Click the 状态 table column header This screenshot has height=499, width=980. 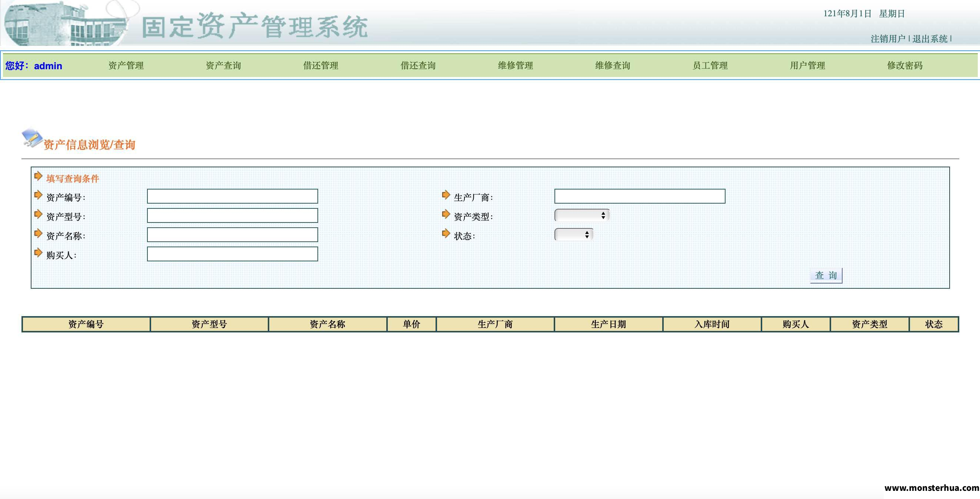pos(934,324)
